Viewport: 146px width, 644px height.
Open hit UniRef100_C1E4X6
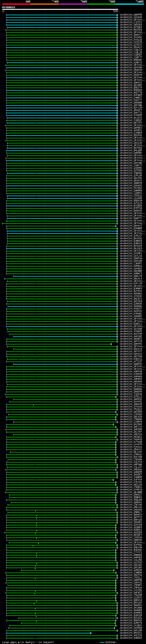pos(131,394)
